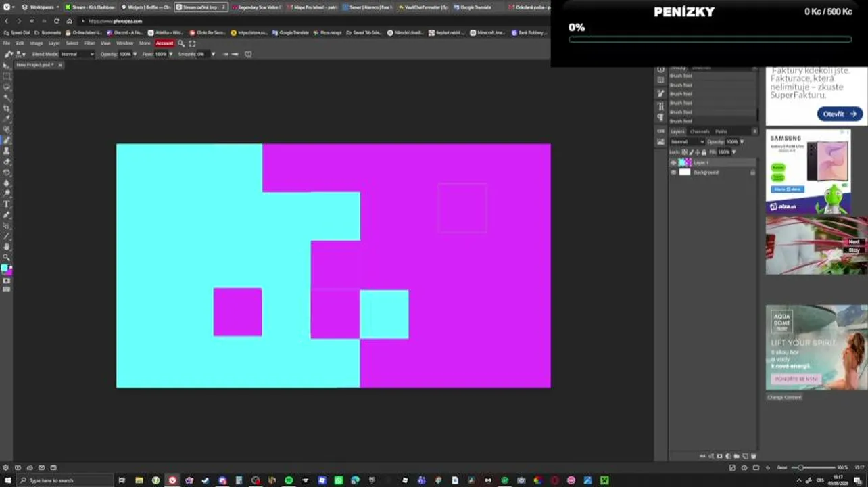
Task: Reload the page in the browser
Action: click(56, 21)
